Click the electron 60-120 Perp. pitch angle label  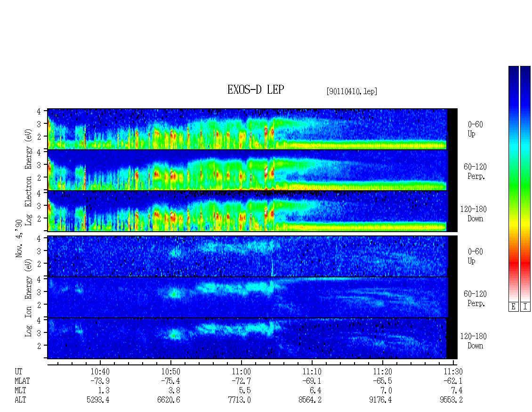tap(475, 172)
